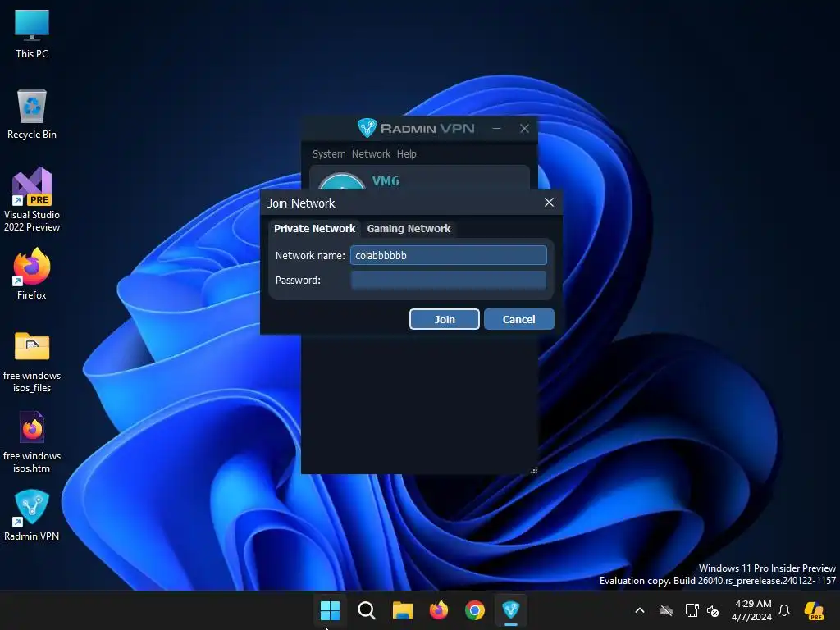Toggle the Radmin VPN power button
This screenshot has width=840, height=630.
[x=342, y=181]
